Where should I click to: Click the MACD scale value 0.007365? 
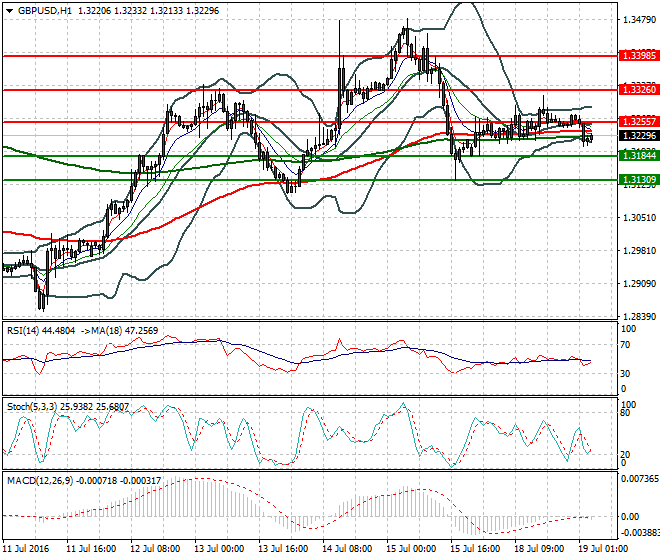click(640, 479)
